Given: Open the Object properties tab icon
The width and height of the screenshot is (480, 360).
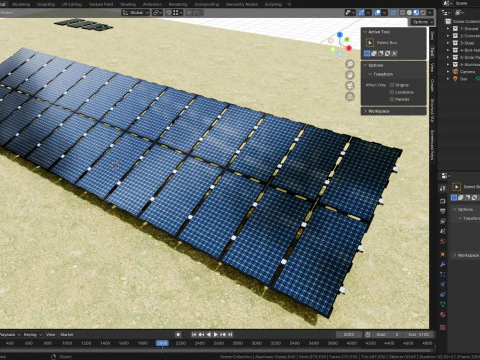Looking at the screenshot, I should click(443, 254).
